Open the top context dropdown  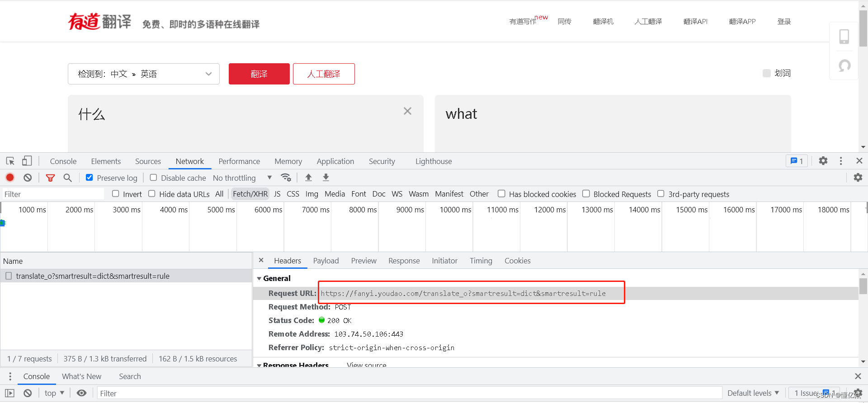tap(54, 393)
